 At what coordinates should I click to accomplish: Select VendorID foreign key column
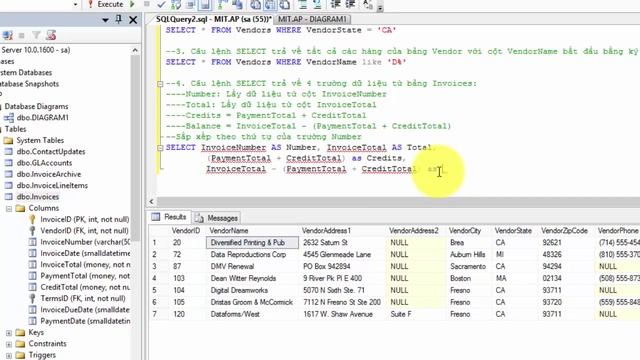[x=84, y=231]
